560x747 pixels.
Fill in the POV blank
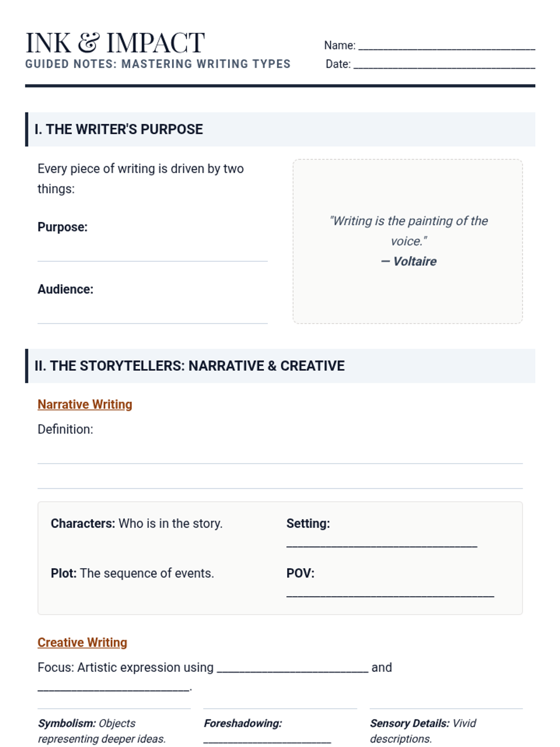(390, 593)
